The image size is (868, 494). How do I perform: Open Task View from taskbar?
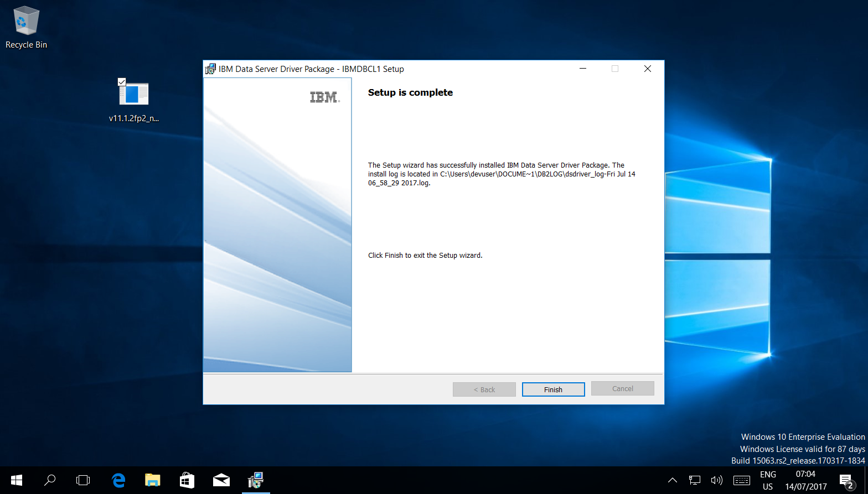point(83,480)
